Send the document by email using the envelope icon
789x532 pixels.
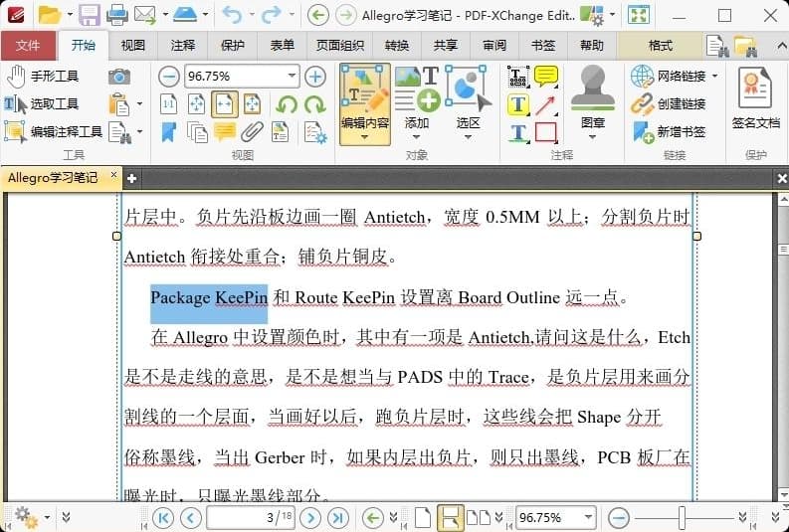(x=145, y=15)
